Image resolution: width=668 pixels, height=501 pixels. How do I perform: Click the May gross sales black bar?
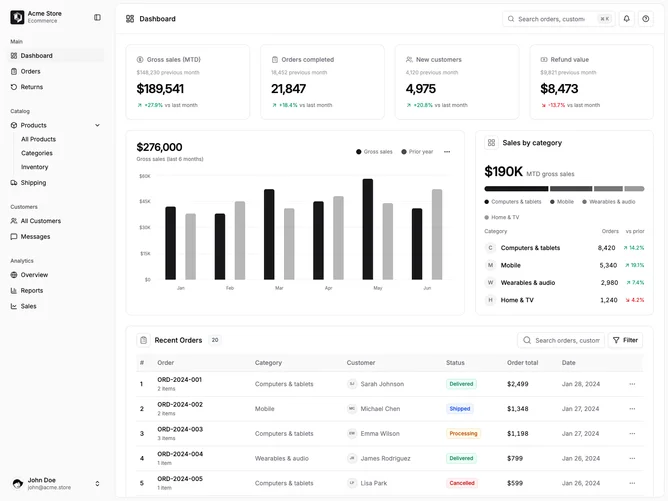(x=368, y=229)
